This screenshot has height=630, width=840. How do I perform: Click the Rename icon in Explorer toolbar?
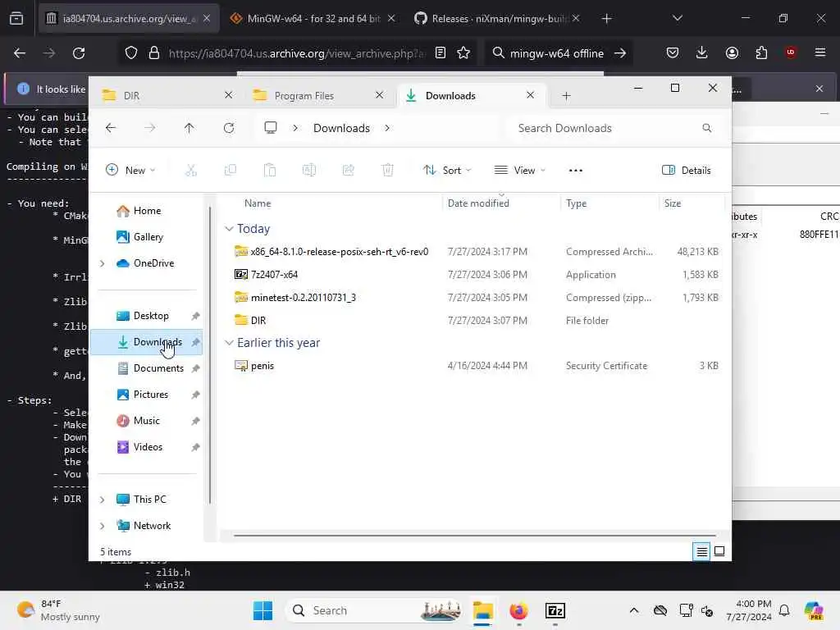click(x=309, y=171)
